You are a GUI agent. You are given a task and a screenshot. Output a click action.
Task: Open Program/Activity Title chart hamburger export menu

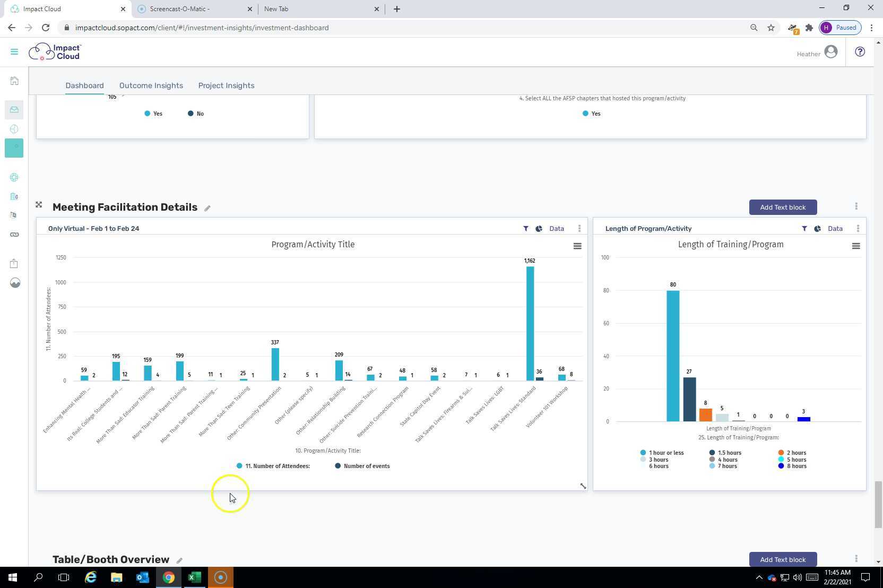577,246
